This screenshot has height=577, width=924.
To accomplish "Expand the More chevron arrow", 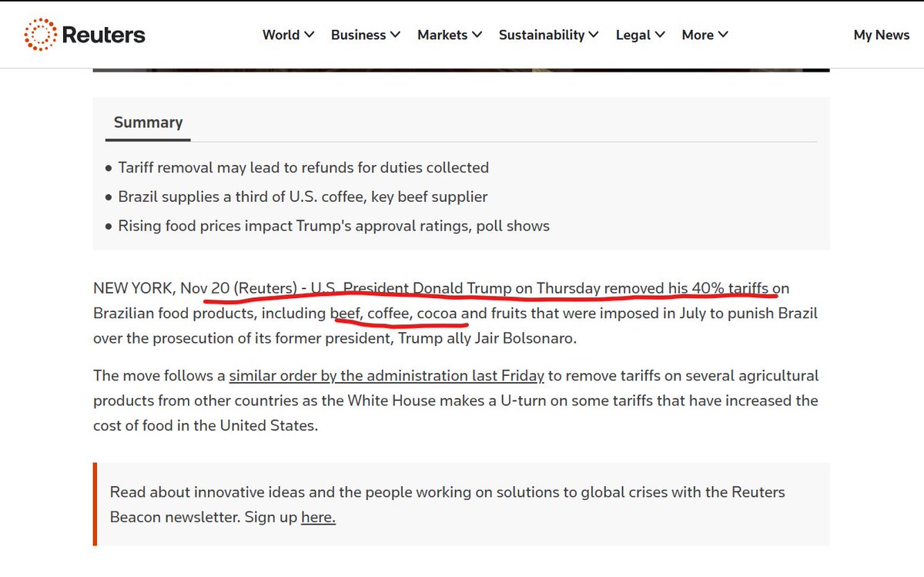I will pos(723,35).
